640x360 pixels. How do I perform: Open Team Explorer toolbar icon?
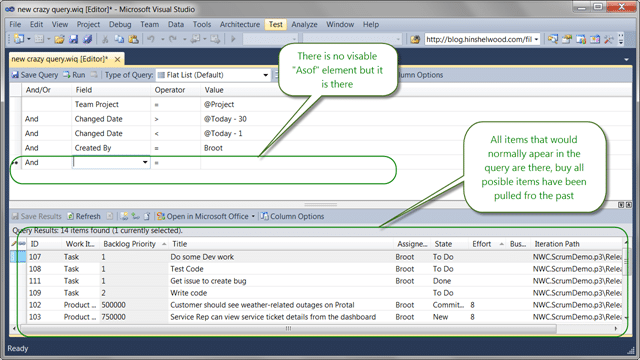click(581, 39)
